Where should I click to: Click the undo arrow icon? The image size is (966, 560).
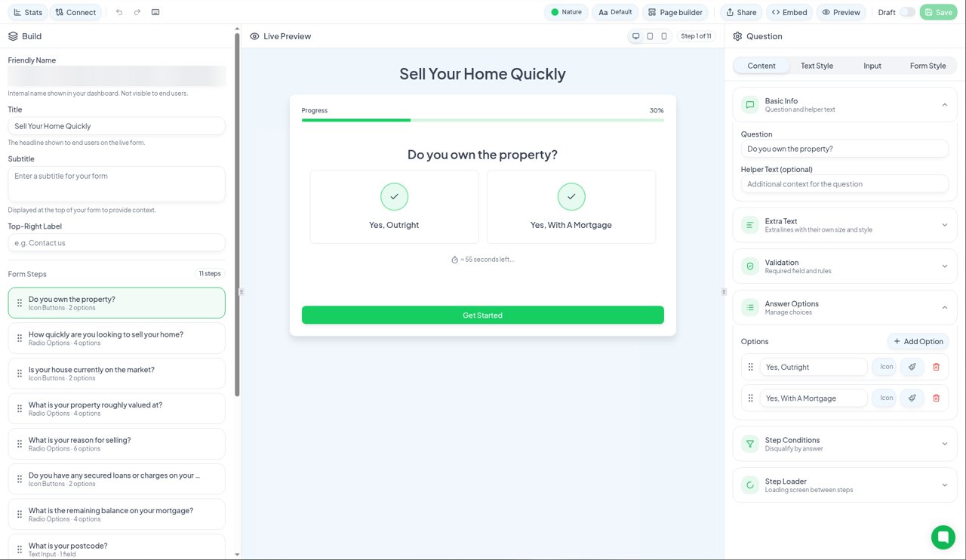(119, 12)
